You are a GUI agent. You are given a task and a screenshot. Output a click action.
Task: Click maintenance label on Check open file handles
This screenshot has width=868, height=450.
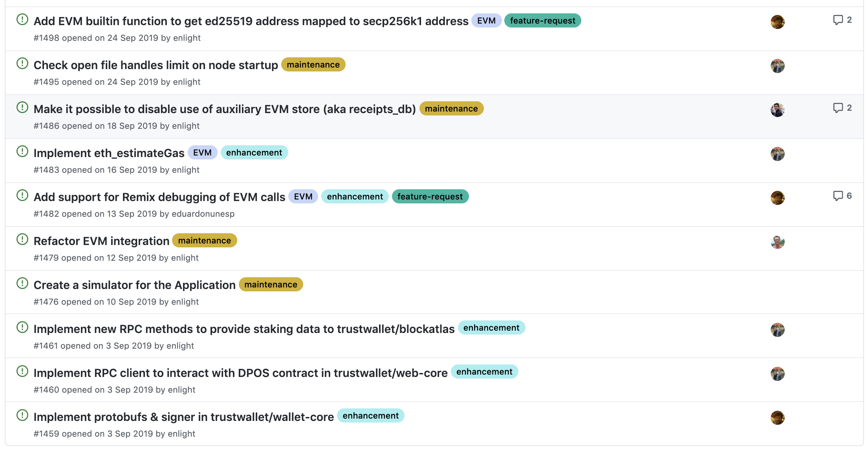pos(313,64)
